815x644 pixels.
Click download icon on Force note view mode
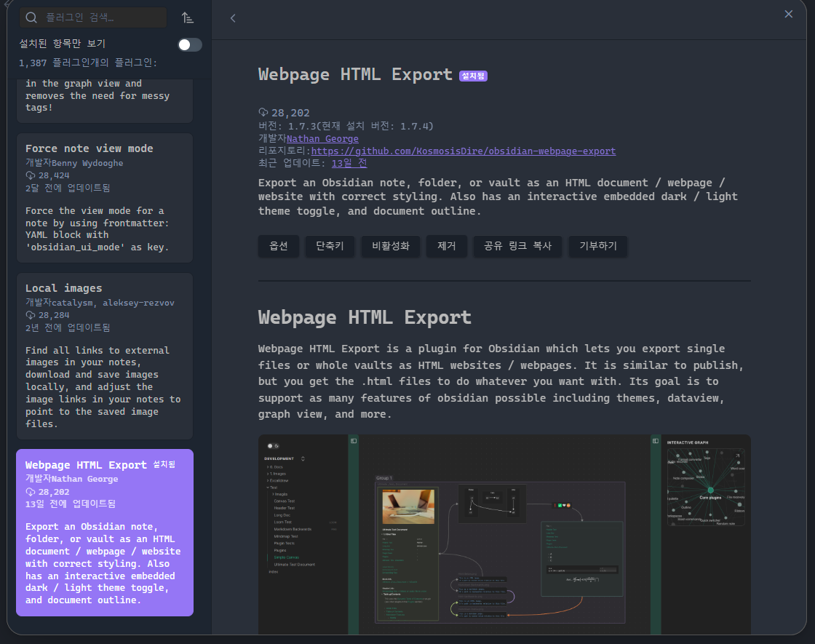click(x=31, y=175)
